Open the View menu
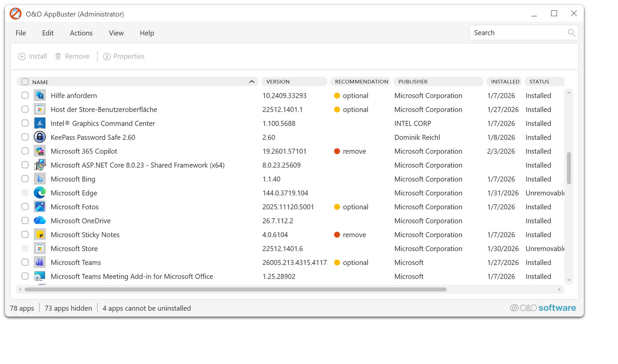Screen dimensions: 618x364 [x=116, y=33]
